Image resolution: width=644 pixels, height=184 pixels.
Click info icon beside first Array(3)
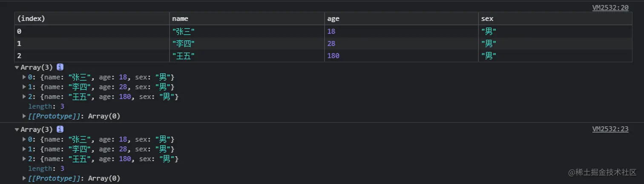(x=60, y=67)
